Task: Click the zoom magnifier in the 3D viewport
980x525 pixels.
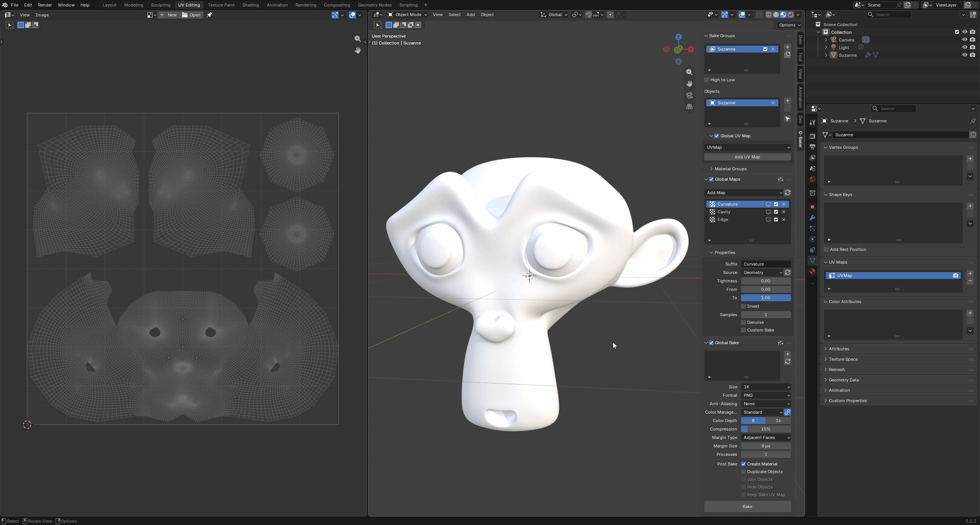Action: coord(689,72)
